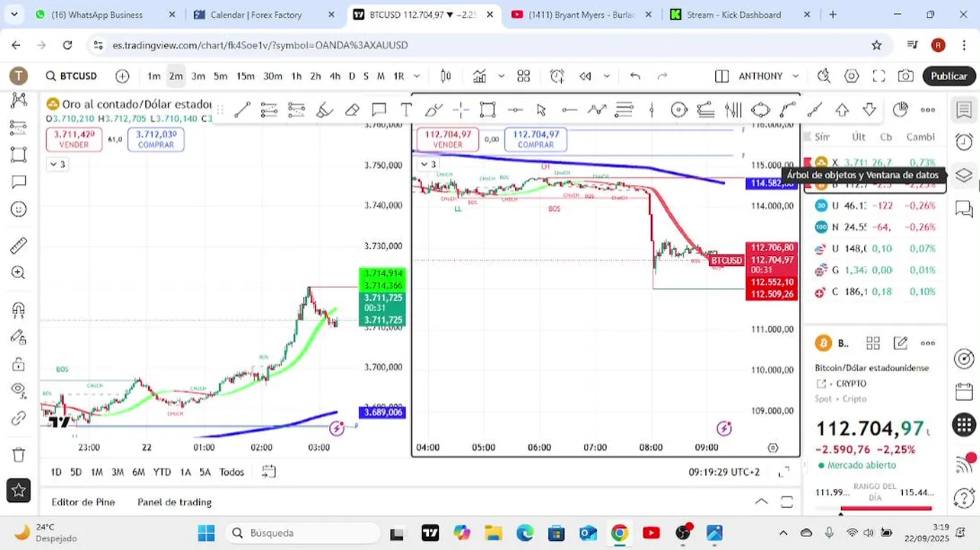Remove drawings with the trash icon
The height and width of the screenshot is (550, 980).
[19, 455]
